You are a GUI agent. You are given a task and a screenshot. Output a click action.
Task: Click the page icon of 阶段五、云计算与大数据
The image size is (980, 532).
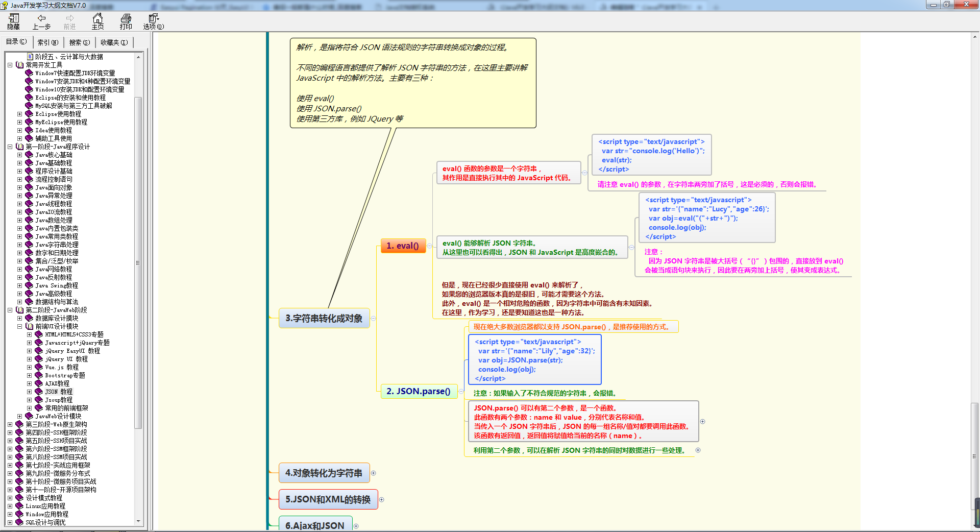click(x=30, y=57)
